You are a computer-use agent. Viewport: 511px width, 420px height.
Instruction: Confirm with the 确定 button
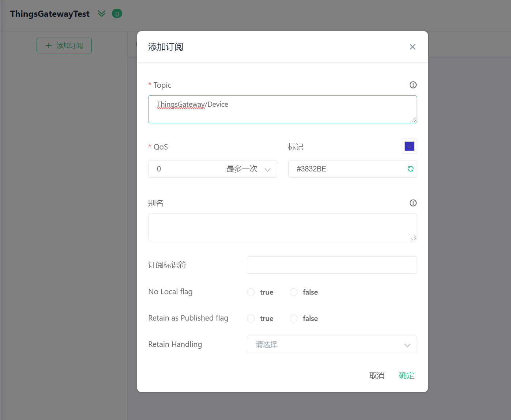tap(406, 375)
